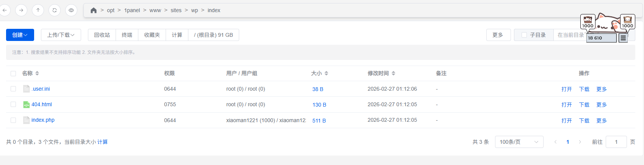Expand the 创建 create dropdown
Image resolution: width=644 pixels, height=165 pixels.
pos(20,35)
